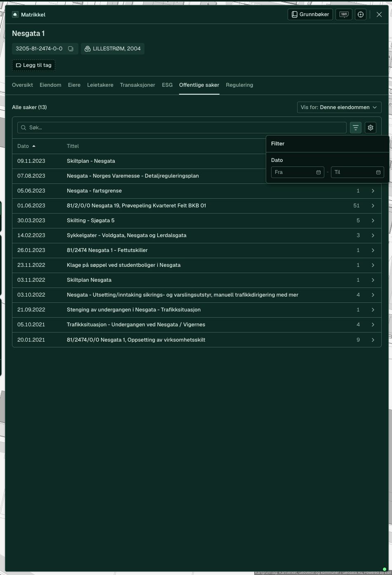The image size is (392, 575).
Task: Click the LILLESTRØM, 2004 location chip
Action: tap(113, 49)
